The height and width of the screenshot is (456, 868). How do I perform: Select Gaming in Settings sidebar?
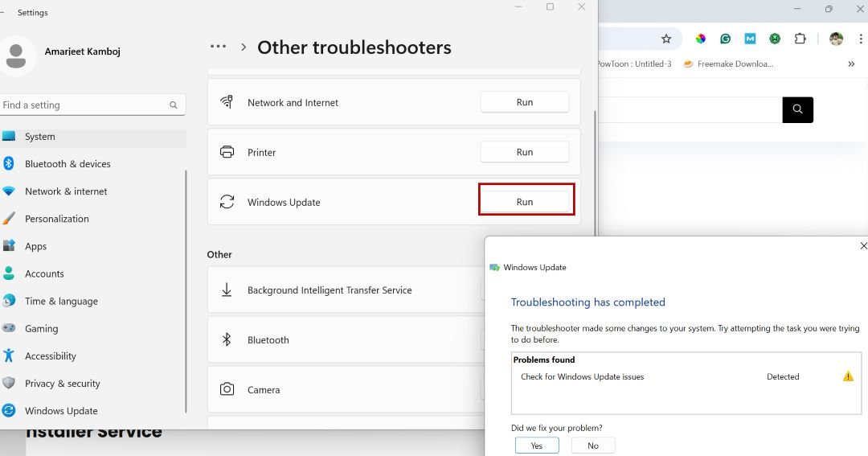41,329
